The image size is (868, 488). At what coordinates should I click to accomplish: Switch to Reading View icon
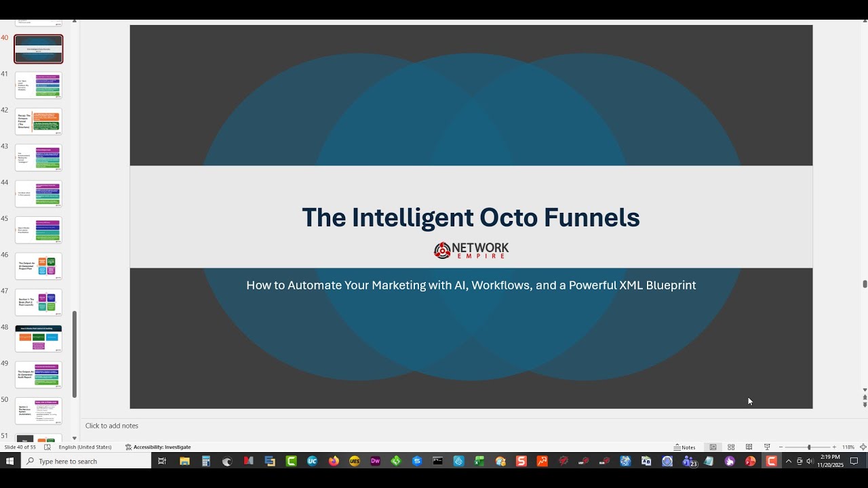coord(749,447)
